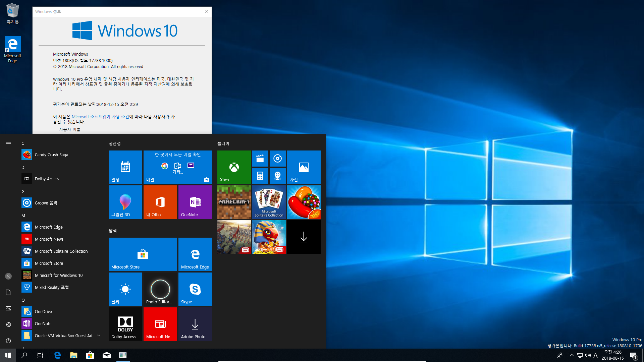Open the Photos 사진 tile
The width and height of the screenshot is (644, 362).
(x=304, y=167)
